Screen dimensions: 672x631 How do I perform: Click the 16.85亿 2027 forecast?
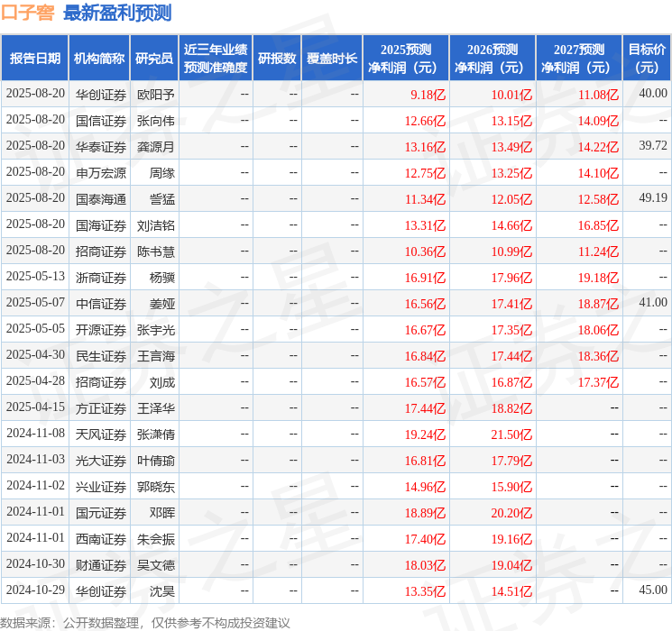tap(598, 225)
